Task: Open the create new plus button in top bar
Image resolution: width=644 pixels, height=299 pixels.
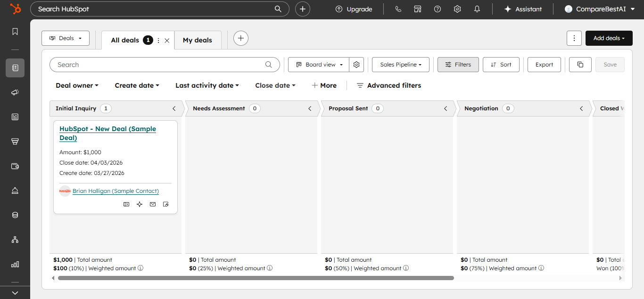Action: tap(303, 9)
